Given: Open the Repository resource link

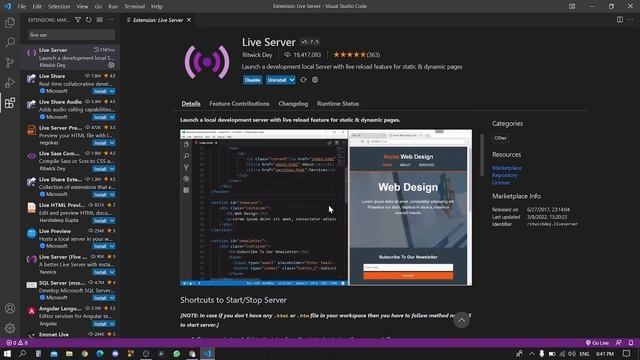Looking at the screenshot, I should coord(504,175).
